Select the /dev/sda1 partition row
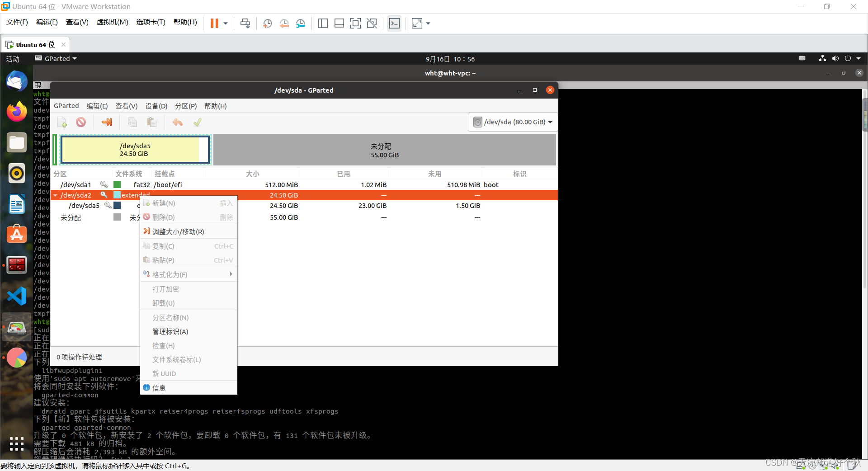 [304, 184]
